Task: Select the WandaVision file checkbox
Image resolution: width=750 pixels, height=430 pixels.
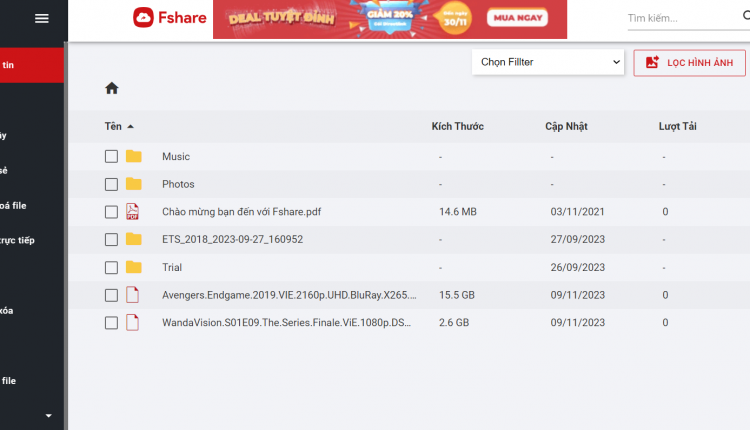Action: click(x=111, y=323)
